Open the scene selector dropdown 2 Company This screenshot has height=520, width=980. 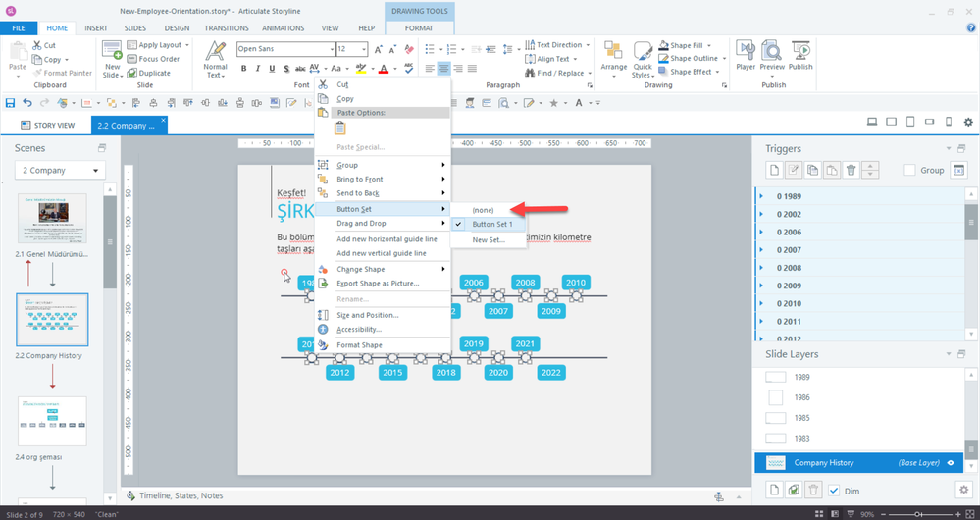coord(60,171)
